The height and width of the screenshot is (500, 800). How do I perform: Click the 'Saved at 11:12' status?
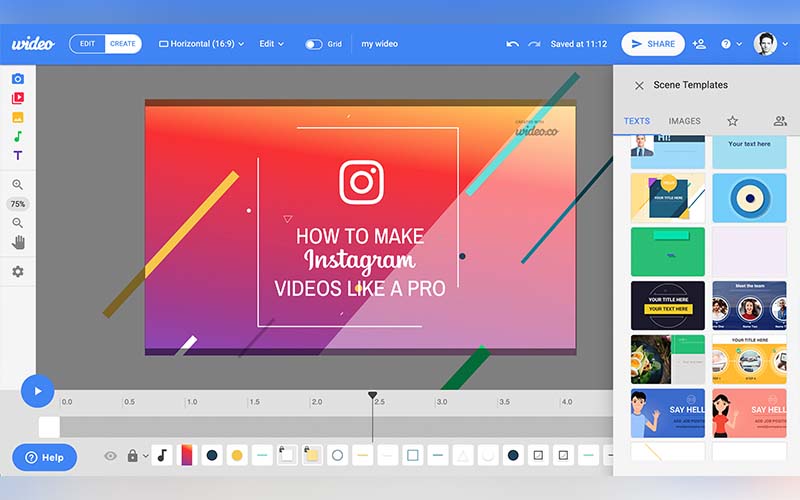pos(579,44)
